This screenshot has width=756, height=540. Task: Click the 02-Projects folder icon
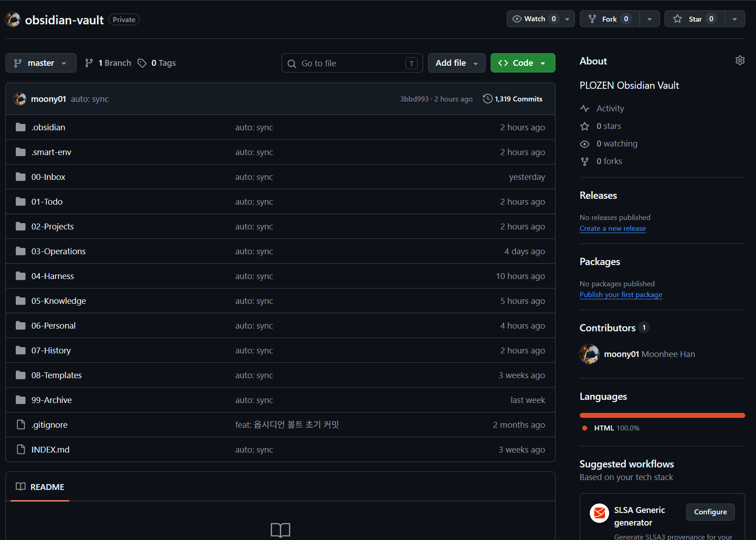tap(20, 226)
